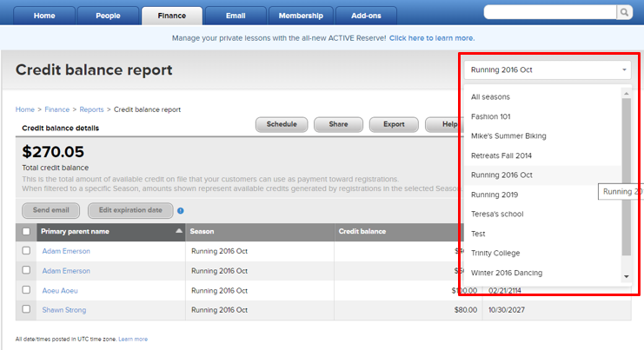Screen dimensions: 644x350
Task: Click the search magnifier icon
Action: pyautogui.click(x=624, y=11)
